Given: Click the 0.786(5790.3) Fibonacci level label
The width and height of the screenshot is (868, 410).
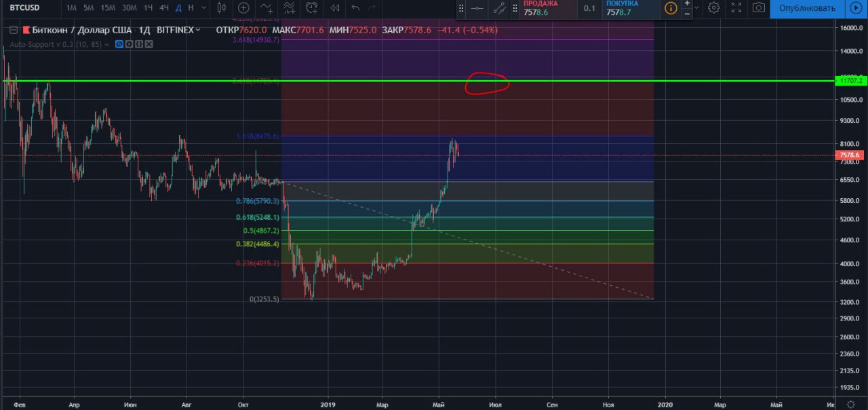Looking at the screenshot, I should coord(258,202).
